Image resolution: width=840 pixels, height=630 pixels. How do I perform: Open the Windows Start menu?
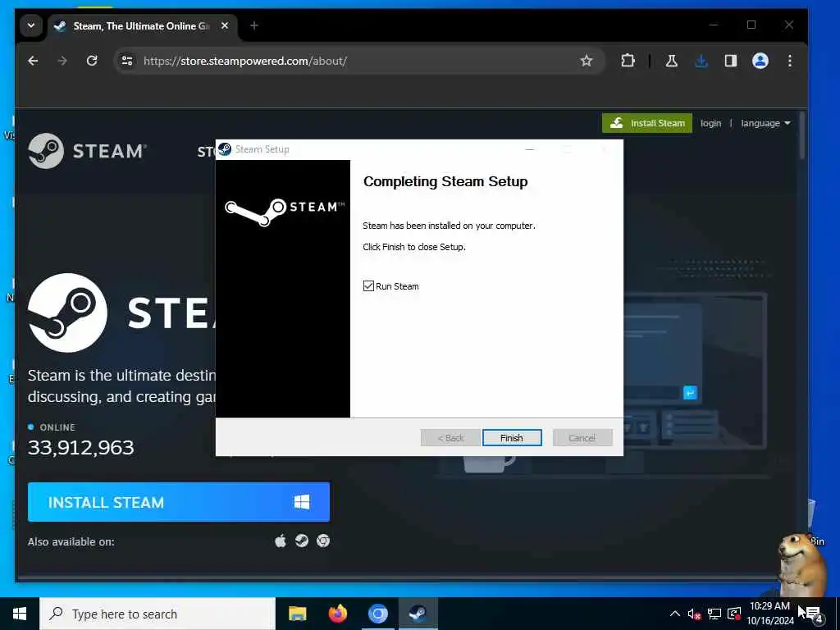pyautogui.click(x=20, y=614)
